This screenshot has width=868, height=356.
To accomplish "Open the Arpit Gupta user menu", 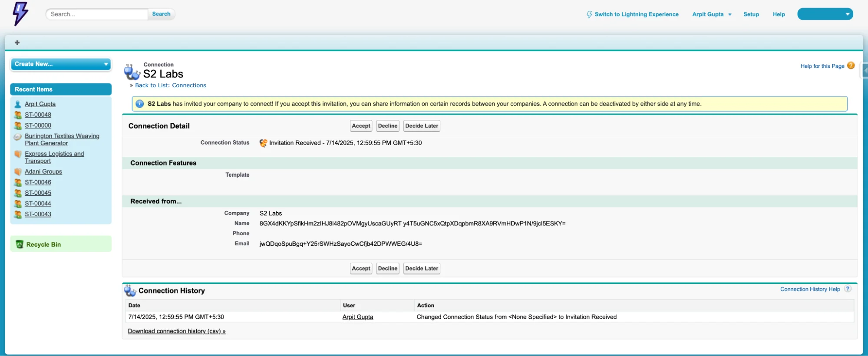I will 712,14.
